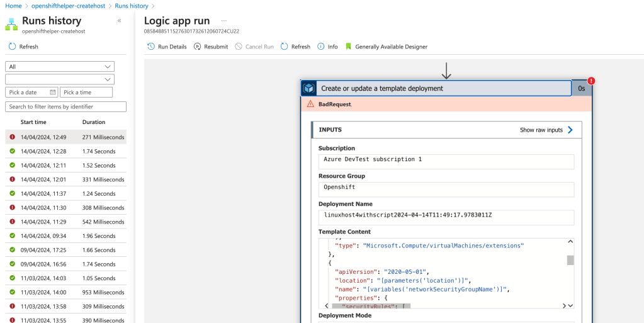644x323 pixels.
Task: Click the Logic app icon beside Runs history
Action: pos(11,25)
